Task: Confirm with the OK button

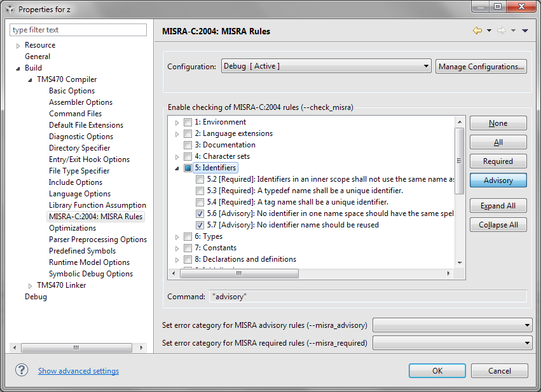Action: tap(437, 370)
